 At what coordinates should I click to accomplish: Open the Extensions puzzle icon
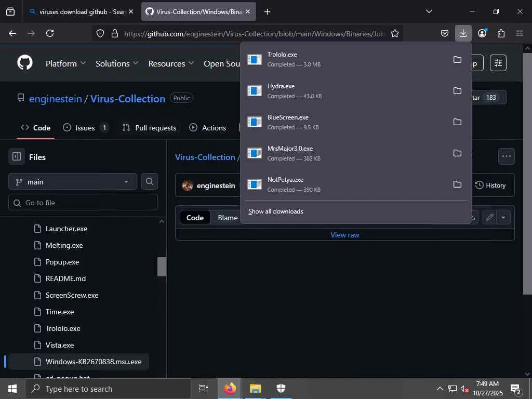(x=501, y=33)
